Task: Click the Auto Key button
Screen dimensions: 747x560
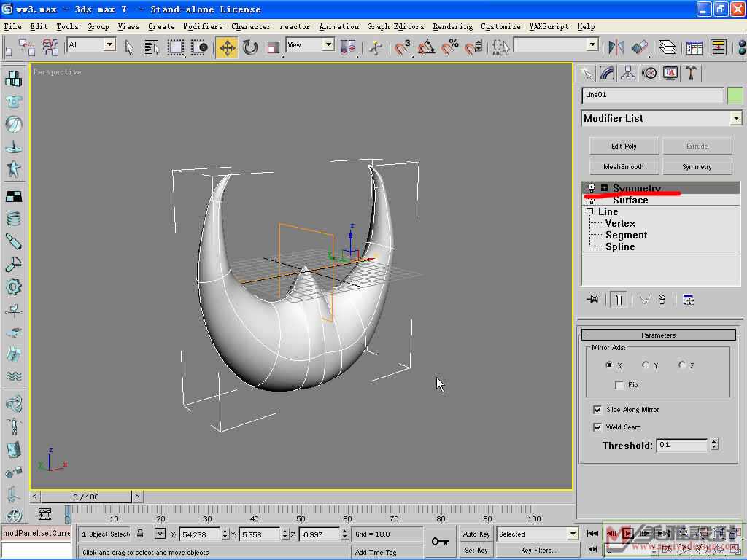Action: (x=476, y=534)
